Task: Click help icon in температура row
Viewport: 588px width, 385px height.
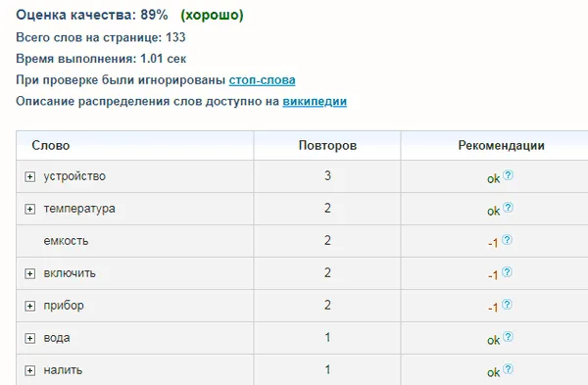Action: pos(508,208)
